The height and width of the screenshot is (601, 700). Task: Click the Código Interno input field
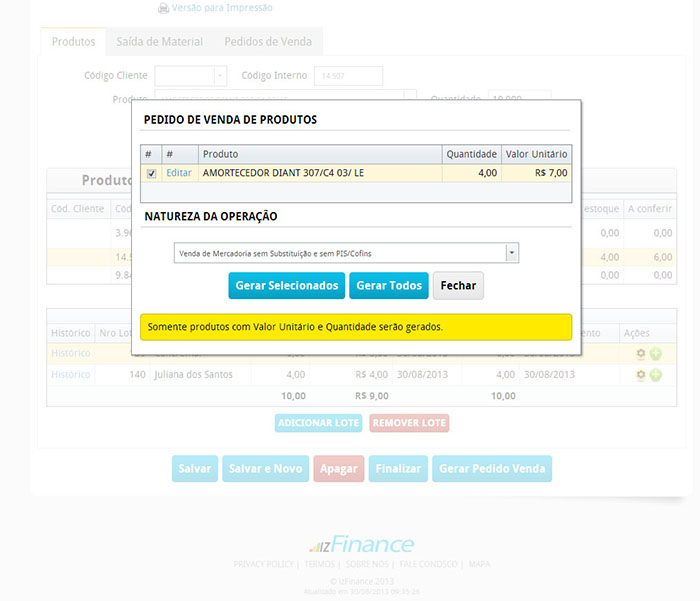[348, 76]
